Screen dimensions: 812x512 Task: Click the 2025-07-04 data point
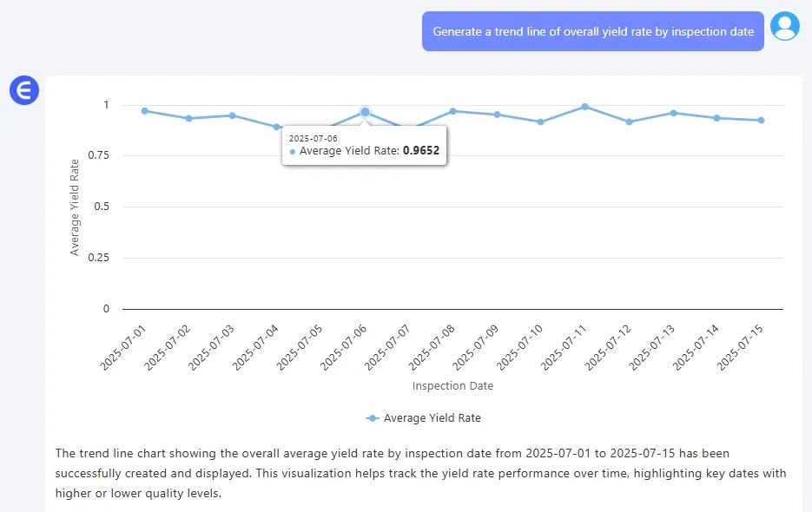point(276,127)
